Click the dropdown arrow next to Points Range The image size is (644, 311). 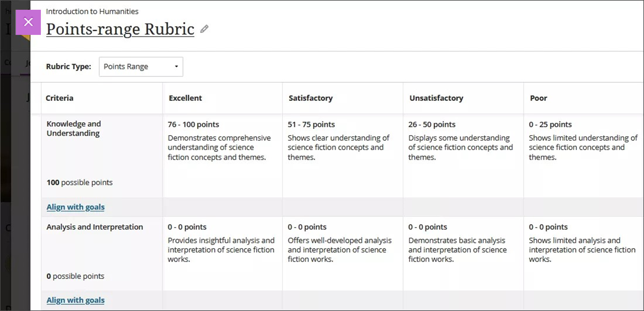[x=176, y=66]
